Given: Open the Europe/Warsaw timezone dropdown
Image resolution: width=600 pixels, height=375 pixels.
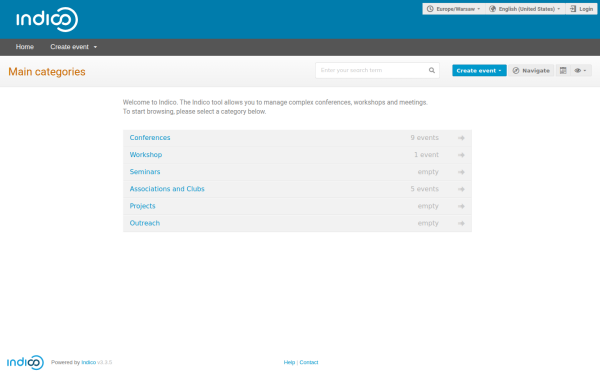Looking at the screenshot, I should tap(453, 9).
